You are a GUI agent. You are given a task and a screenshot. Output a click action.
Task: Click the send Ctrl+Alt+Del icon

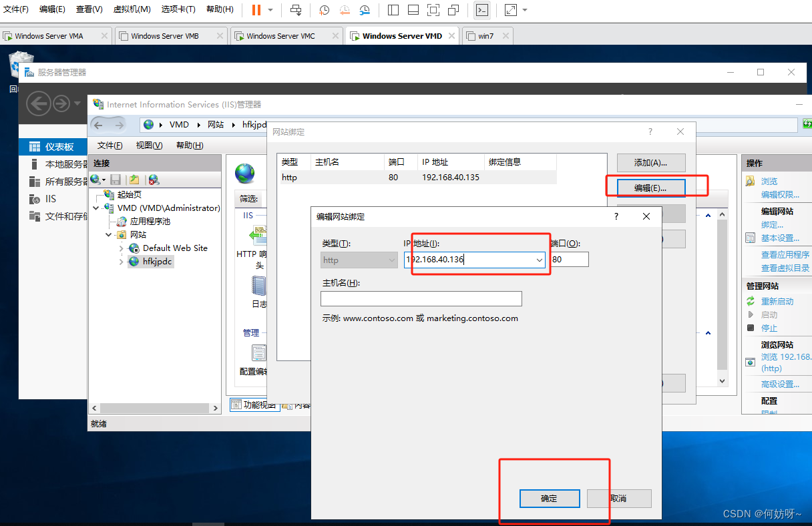(x=296, y=10)
